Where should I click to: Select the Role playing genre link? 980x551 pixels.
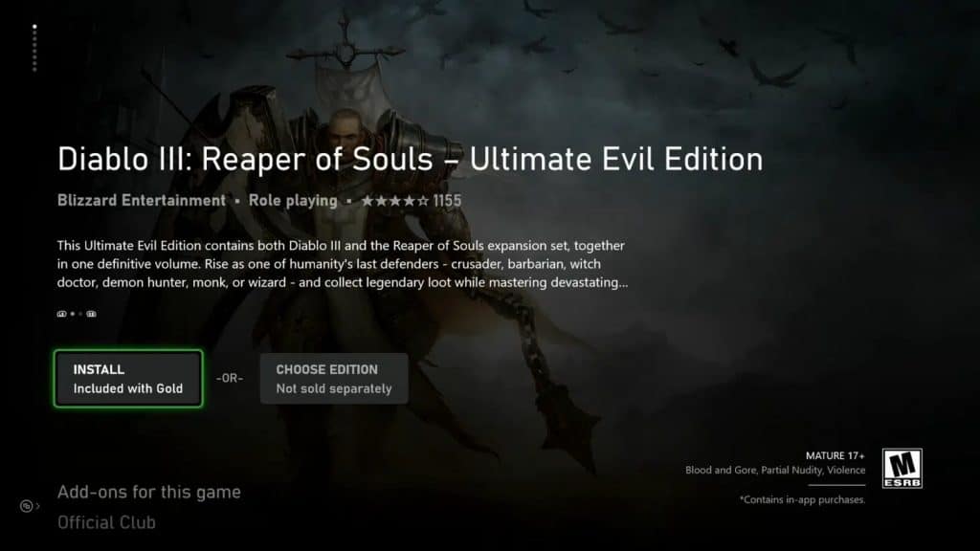coord(293,201)
